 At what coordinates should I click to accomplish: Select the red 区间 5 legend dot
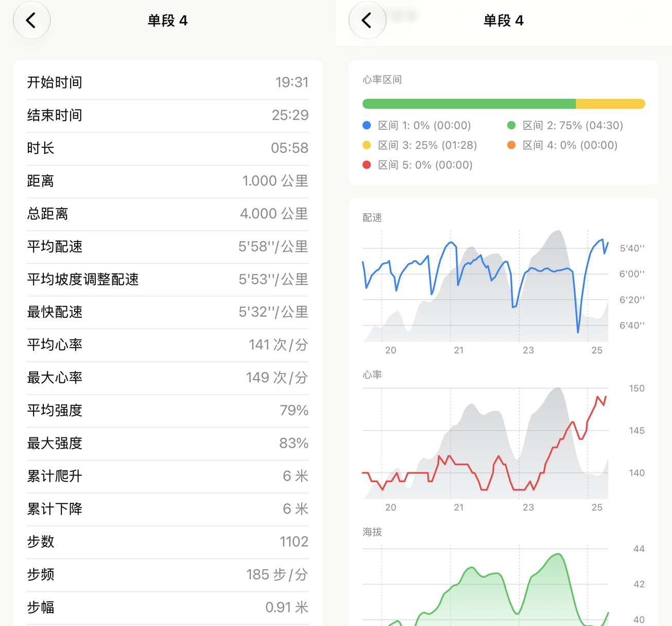367,165
